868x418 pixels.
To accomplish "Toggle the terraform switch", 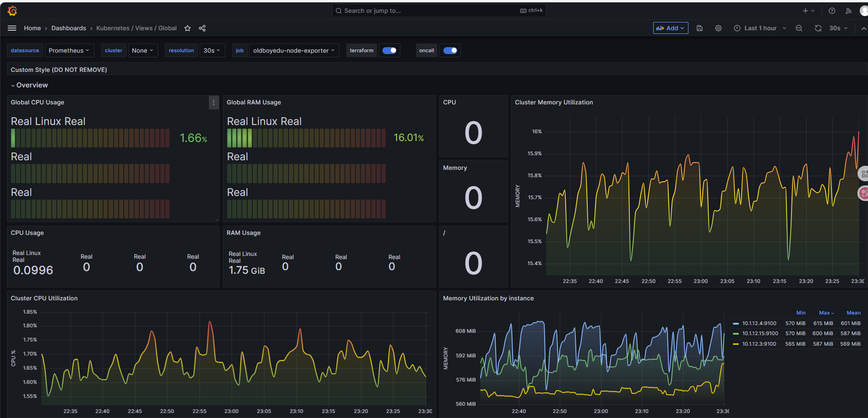I will pos(389,50).
